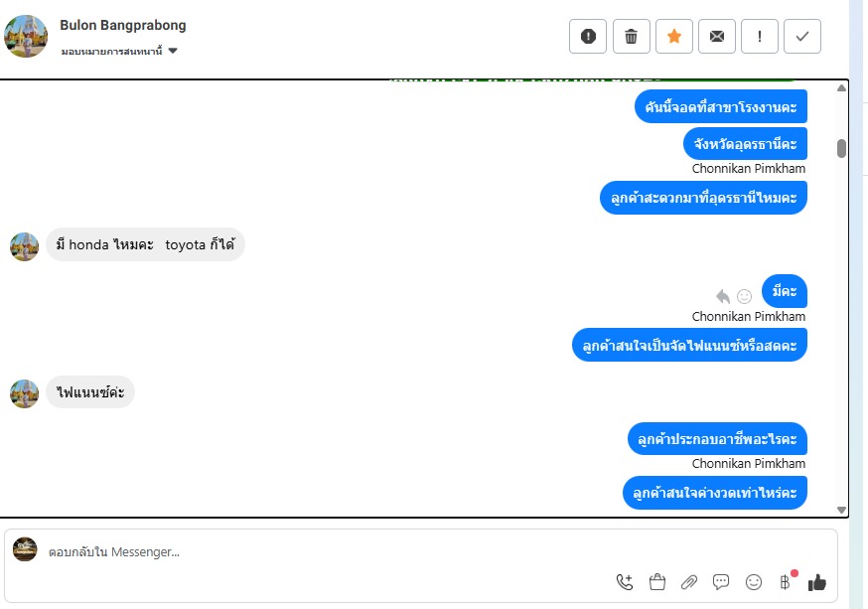Mark conversation done with checkmark button
The image size is (868, 609).
pyautogui.click(x=802, y=37)
